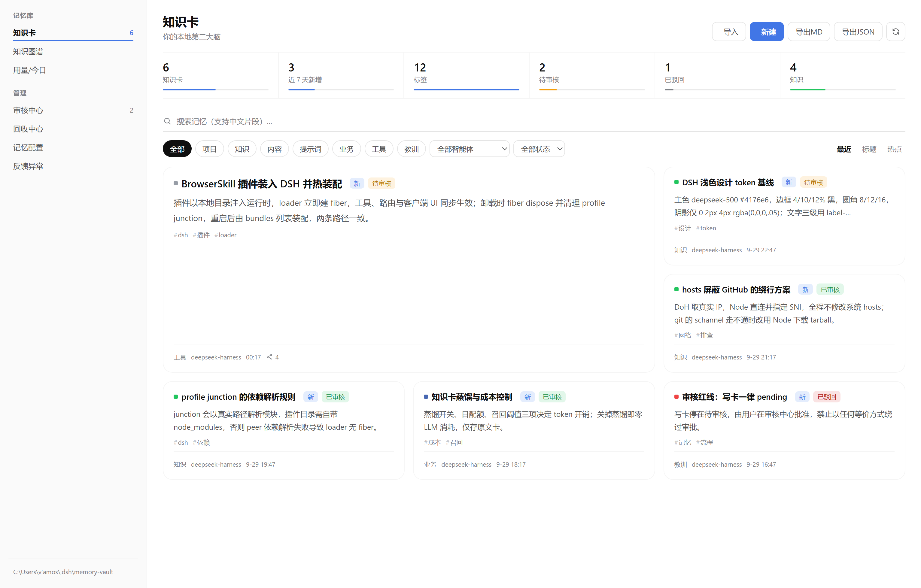
Task: Open the 全部智能体 dropdown
Action: coord(469,149)
